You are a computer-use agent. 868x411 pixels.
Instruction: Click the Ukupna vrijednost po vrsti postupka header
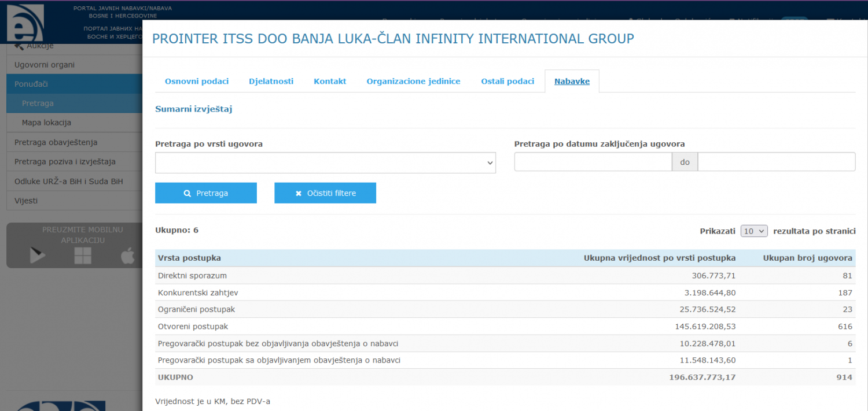(660, 258)
